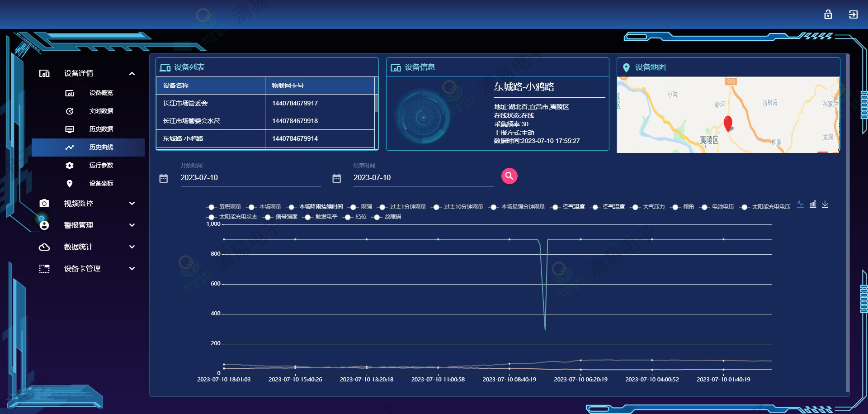Click the red map location marker
868x414 pixels.
[728, 123]
